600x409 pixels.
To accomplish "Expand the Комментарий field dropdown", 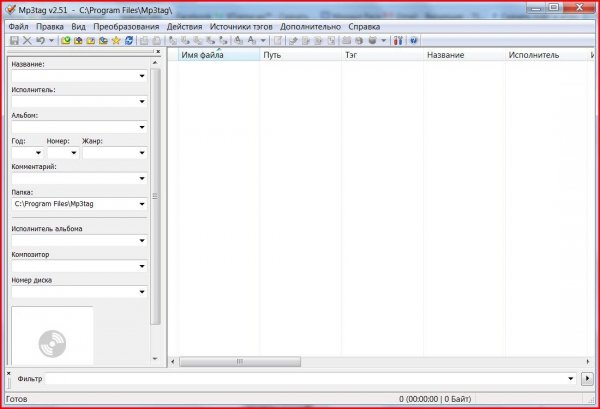I will (142, 179).
